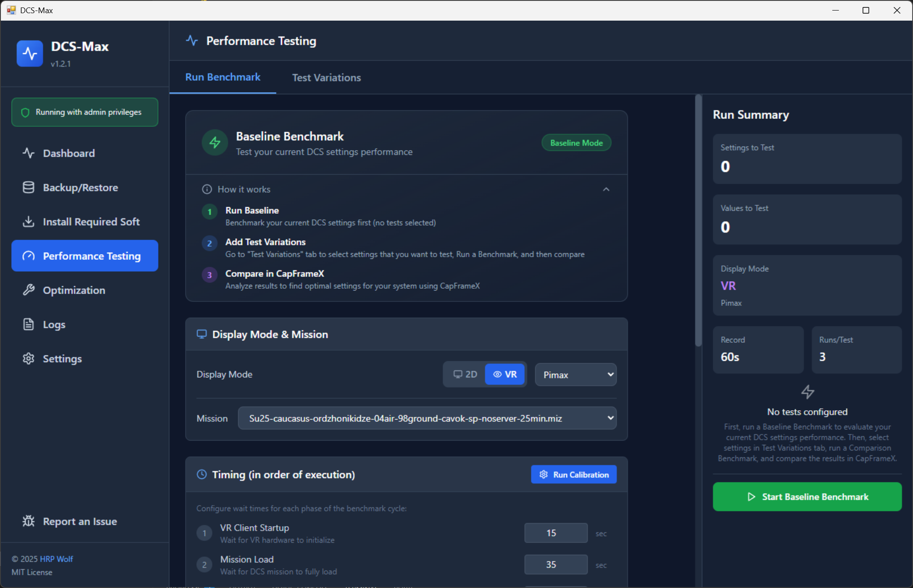Click the DCS-Max logo icon
Image resolution: width=913 pixels, height=588 pixels.
[x=30, y=54]
